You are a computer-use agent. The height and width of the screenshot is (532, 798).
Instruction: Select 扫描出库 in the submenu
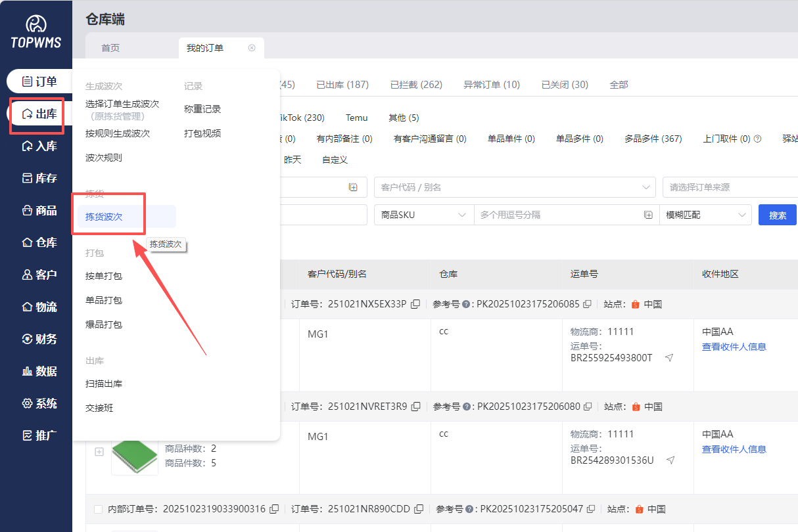(x=104, y=384)
